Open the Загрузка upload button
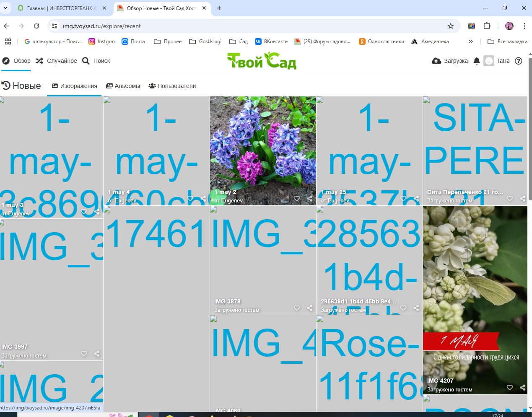532x417 pixels. [x=450, y=61]
